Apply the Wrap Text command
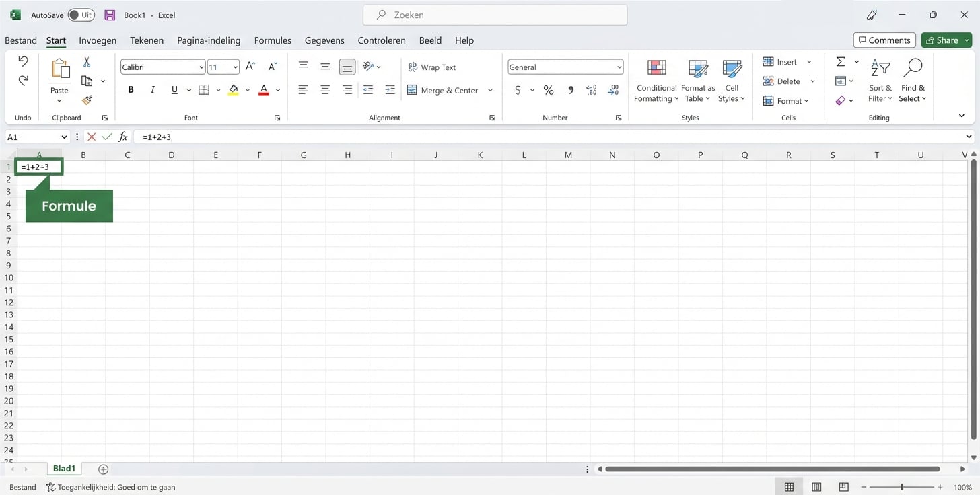Screen dimensions: 980x495 pyautogui.click(x=431, y=67)
